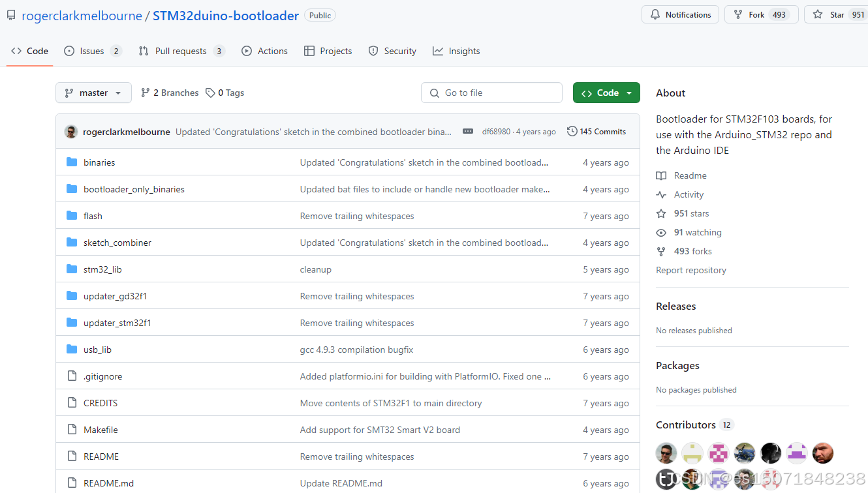Click the Star icon in the header
The width and height of the screenshot is (868, 493).
pyautogui.click(x=818, y=14)
